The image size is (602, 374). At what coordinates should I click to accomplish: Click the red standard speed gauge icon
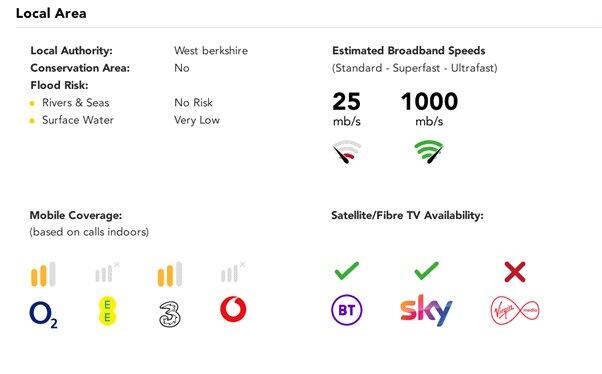(x=347, y=152)
